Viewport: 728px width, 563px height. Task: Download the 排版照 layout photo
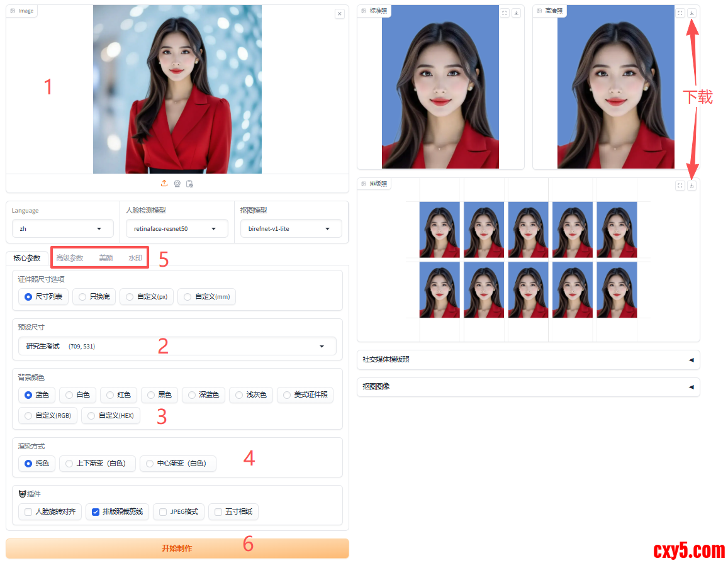tap(692, 186)
